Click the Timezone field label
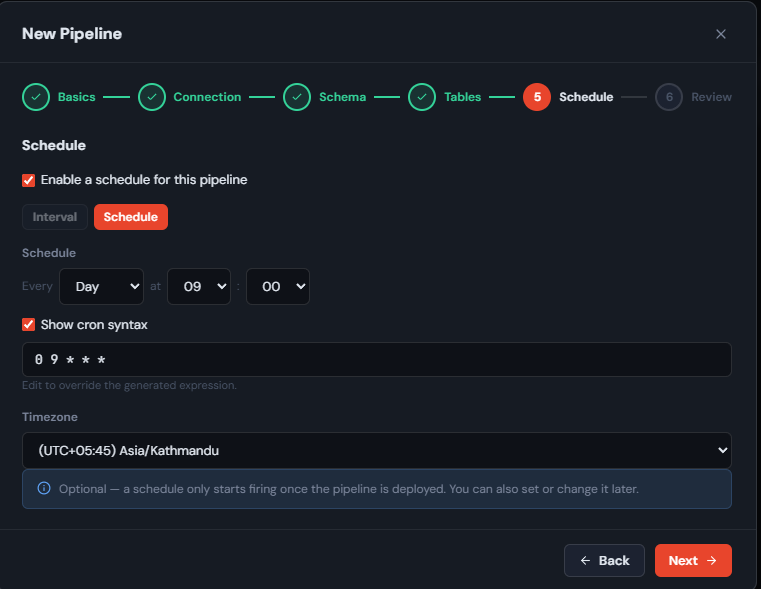This screenshot has width=761, height=589. coord(50,417)
